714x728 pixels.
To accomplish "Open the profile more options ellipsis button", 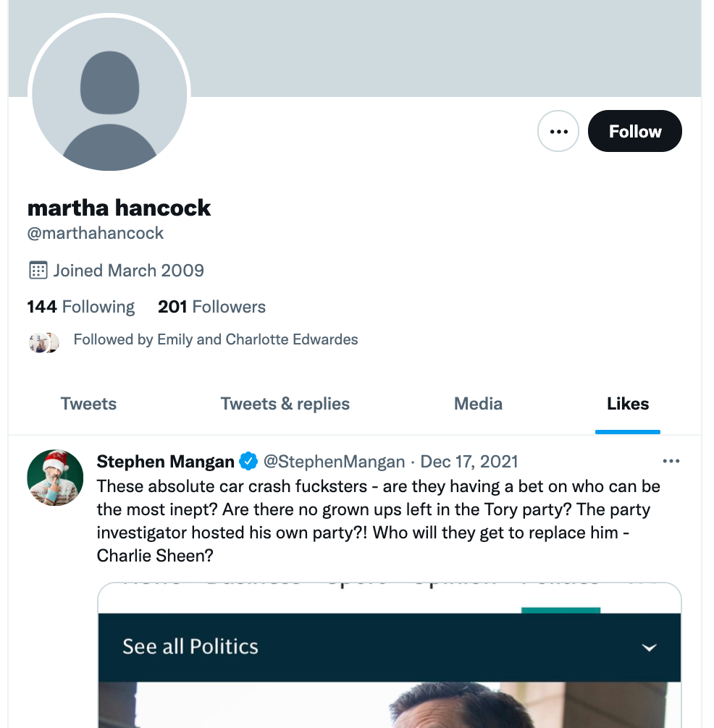I will (558, 132).
